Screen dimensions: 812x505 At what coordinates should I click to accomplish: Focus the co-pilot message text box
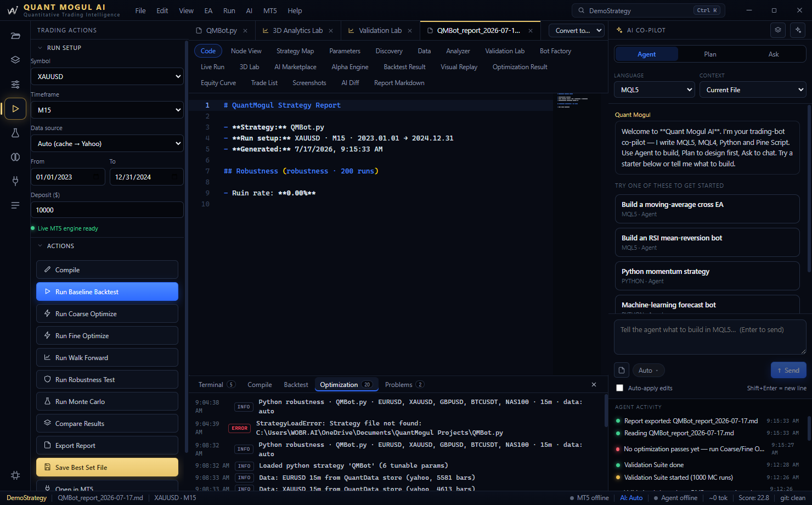point(710,337)
